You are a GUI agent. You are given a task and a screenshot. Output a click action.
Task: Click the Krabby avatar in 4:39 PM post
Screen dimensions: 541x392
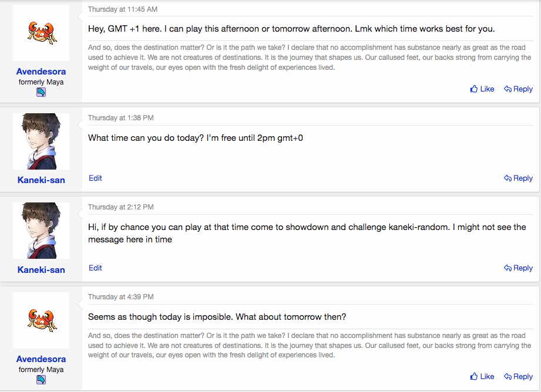(x=41, y=320)
